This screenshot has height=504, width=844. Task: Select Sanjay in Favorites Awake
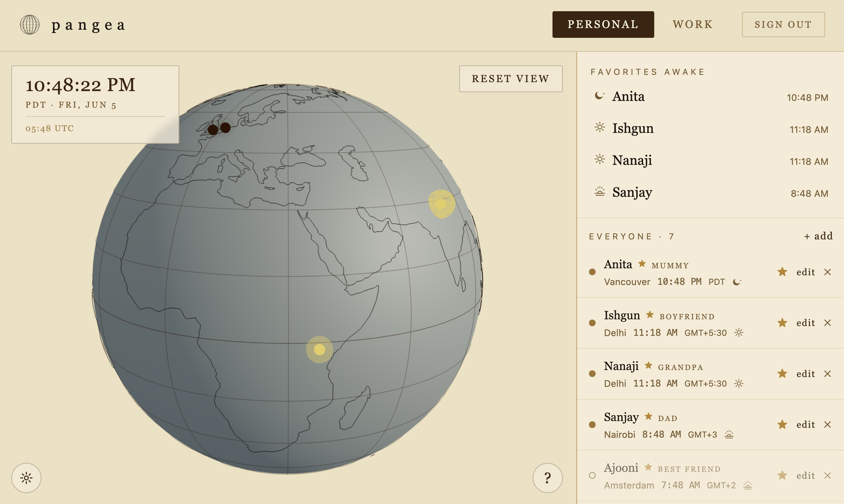tap(711, 193)
